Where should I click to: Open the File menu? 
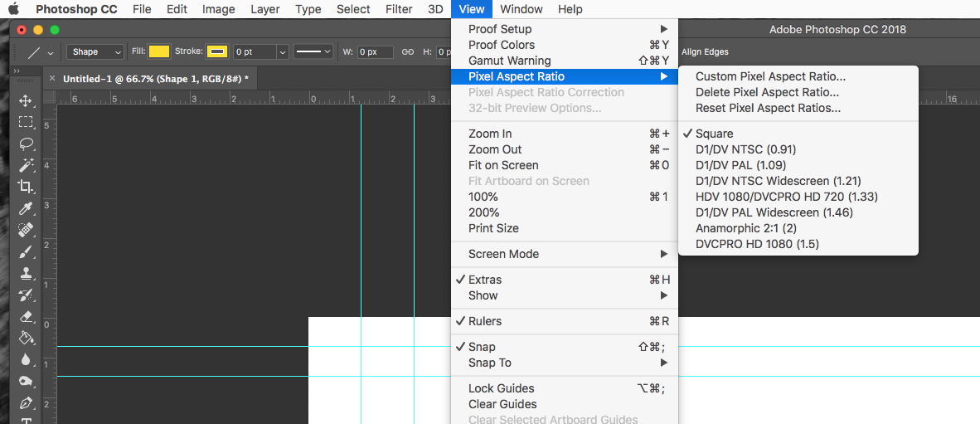tap(142, 9)
